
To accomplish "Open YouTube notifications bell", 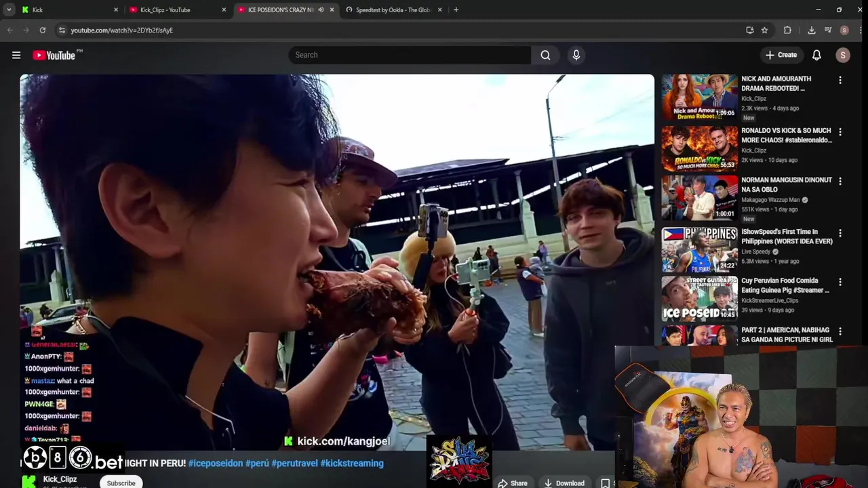I will point(816,55).
